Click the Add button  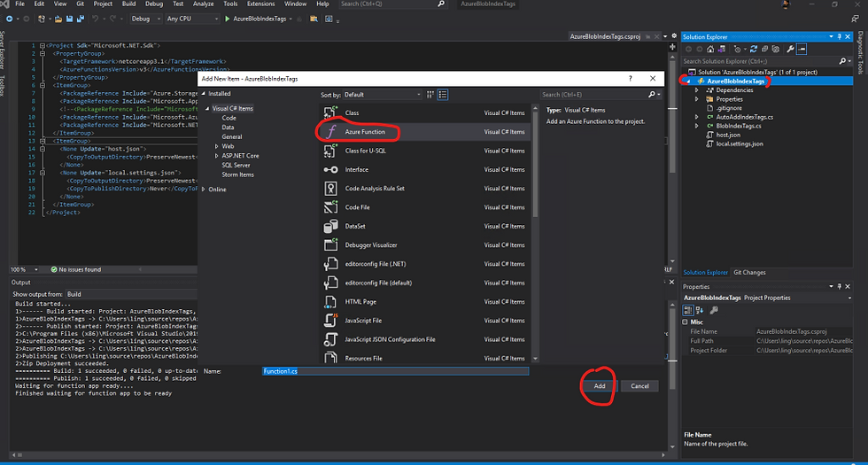click(x=600, y=386)
